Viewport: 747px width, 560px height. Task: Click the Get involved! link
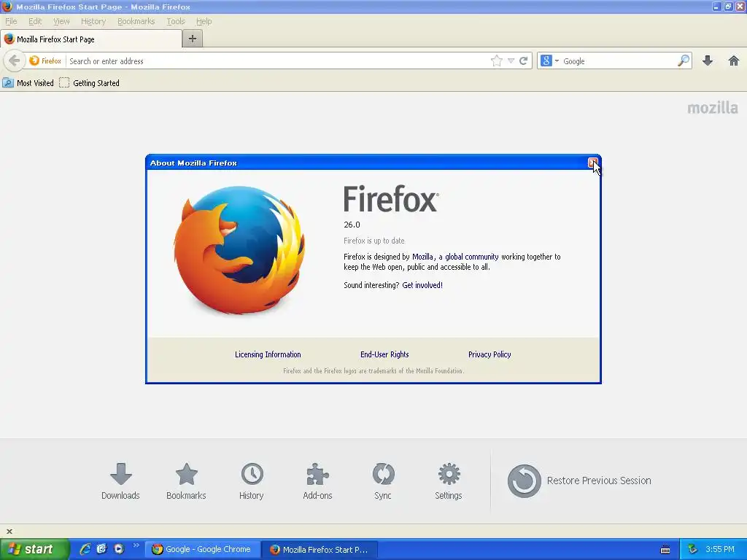click(x=422, y=285)
